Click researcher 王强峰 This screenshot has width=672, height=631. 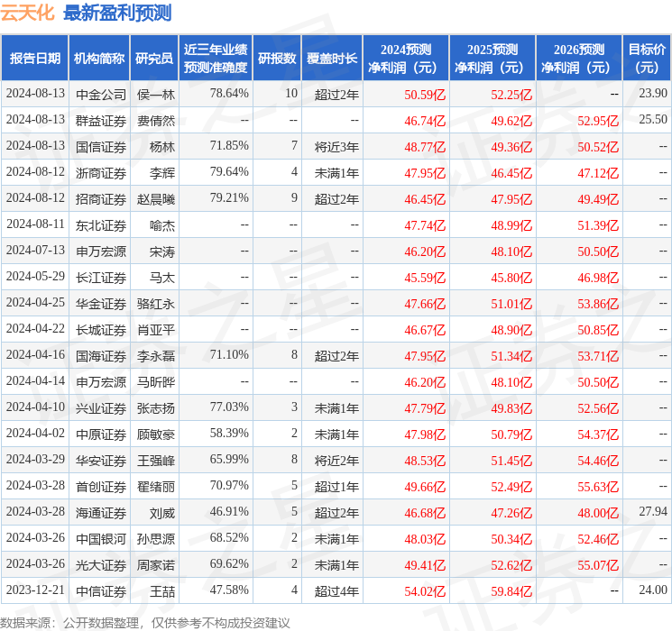(156, 461)
